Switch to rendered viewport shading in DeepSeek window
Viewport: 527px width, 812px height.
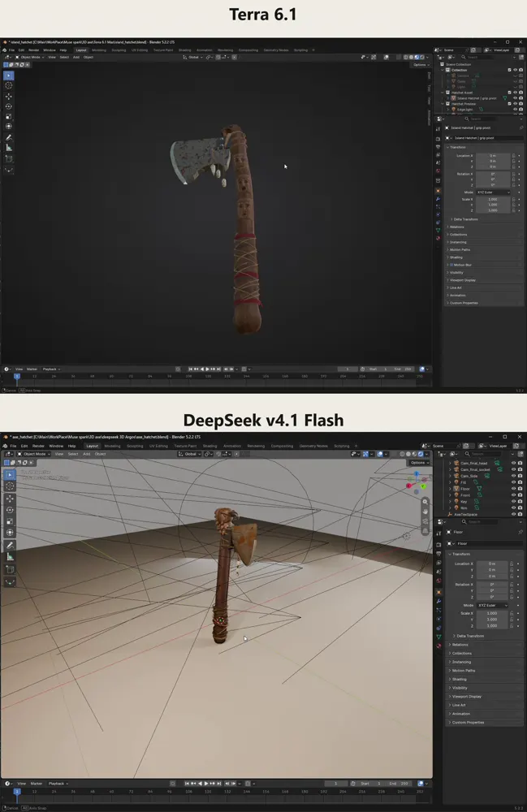[x=421, y=454]
